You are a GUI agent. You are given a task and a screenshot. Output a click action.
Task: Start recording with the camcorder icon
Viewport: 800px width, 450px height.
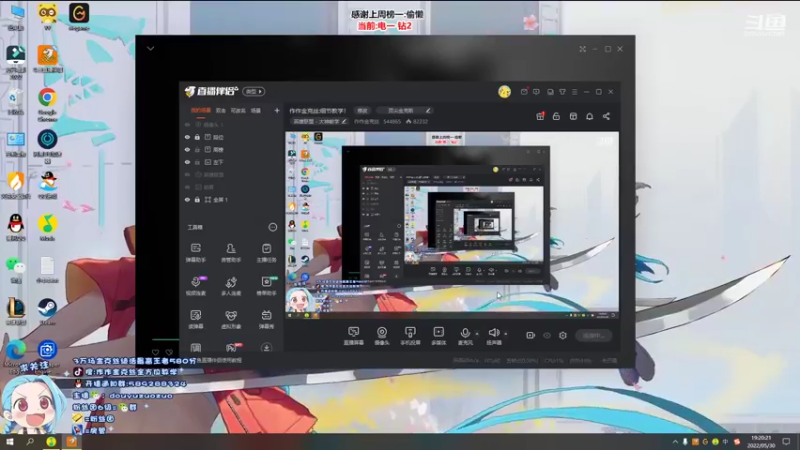click(x=531, y=335)
